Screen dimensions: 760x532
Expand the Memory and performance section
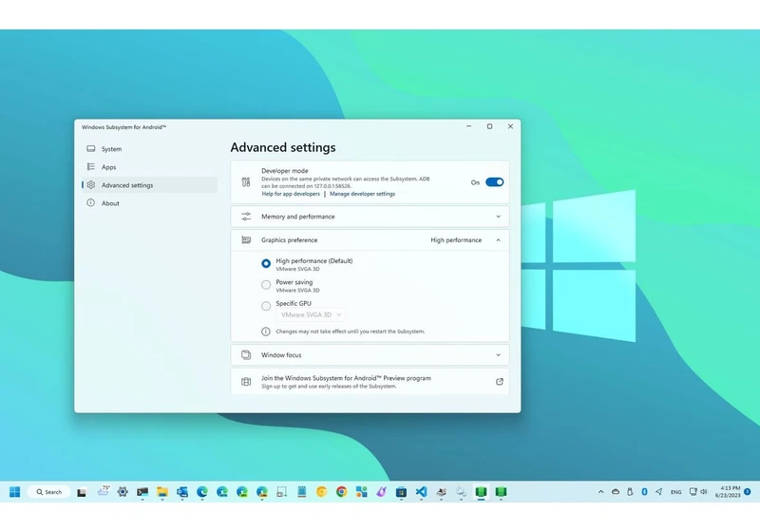pos(370,217)
